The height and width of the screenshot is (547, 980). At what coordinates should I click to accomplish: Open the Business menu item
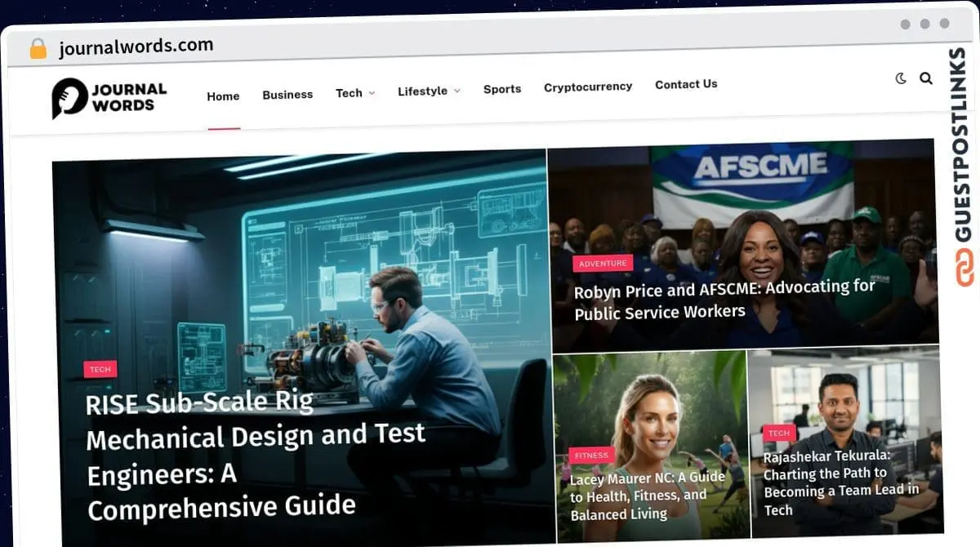click(x=287, y=95)
